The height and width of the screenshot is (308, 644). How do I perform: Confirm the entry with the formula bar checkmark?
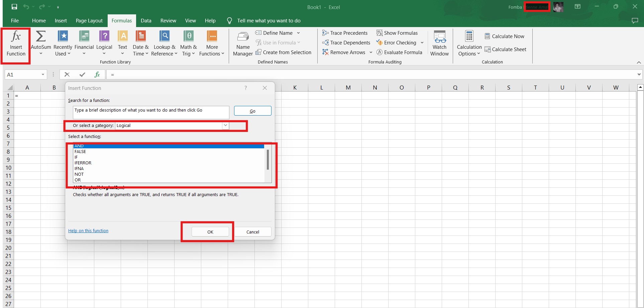pyautogui.click(x=82, y=74)
